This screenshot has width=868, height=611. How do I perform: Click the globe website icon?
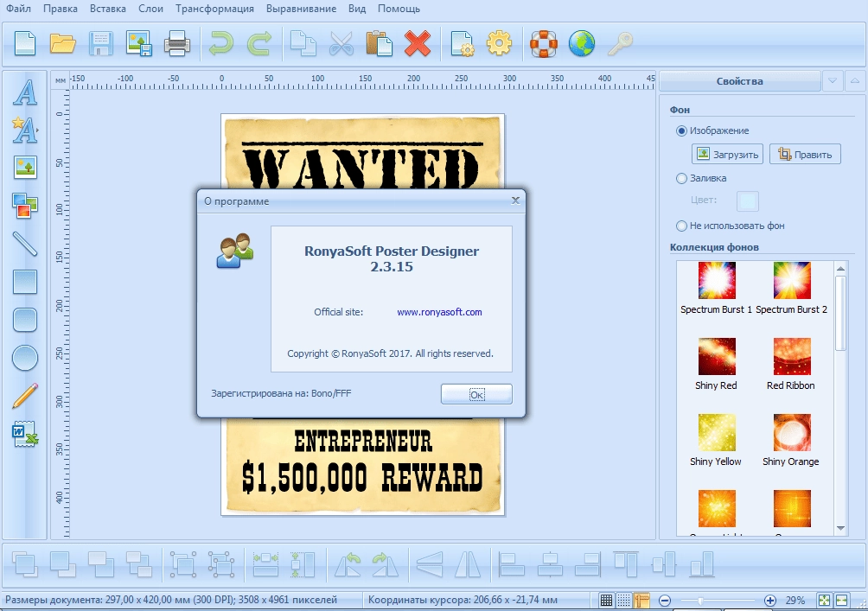[582, 44]
